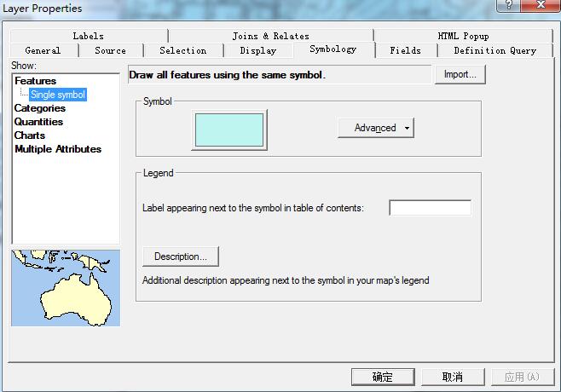Viewport: 561px width, 392px height.
Task: Open the Definition Query tab
Action: point(495,51)
